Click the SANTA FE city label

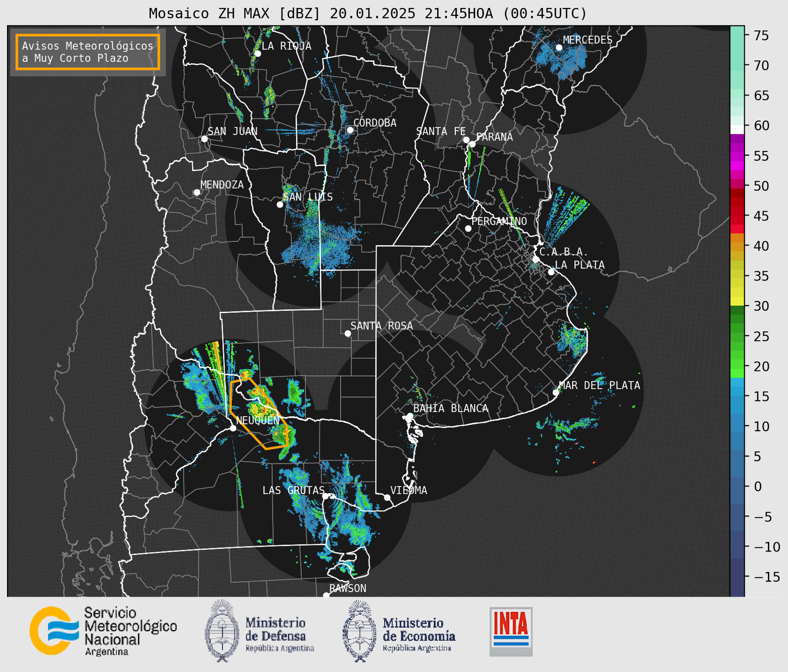(441, 131)
